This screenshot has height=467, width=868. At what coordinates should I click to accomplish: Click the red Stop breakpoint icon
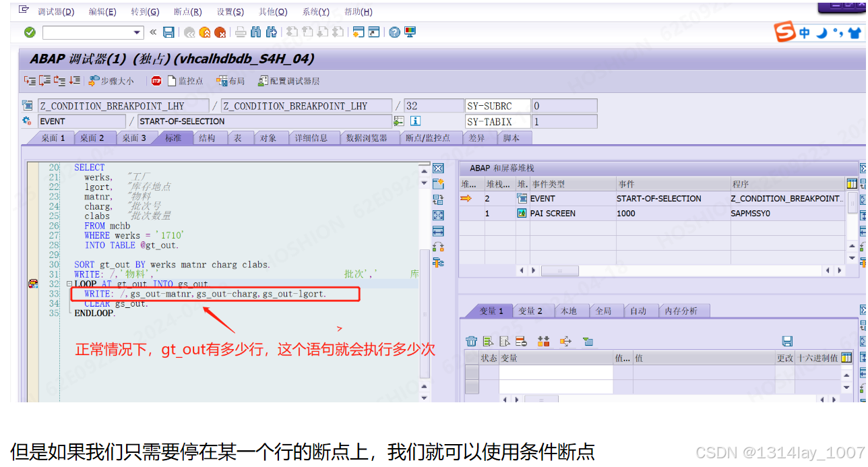click(156, 81)
